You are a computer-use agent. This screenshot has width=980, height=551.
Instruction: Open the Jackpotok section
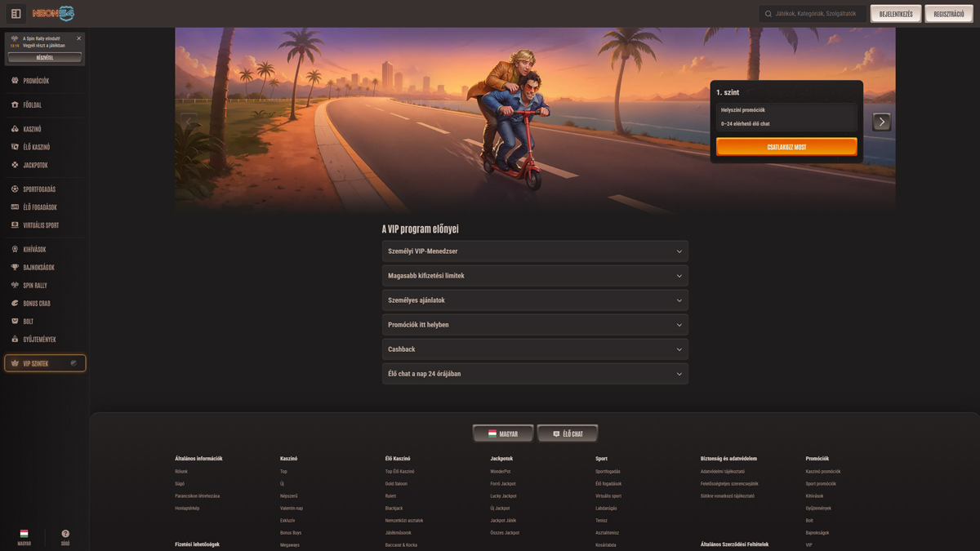point(35,165)
